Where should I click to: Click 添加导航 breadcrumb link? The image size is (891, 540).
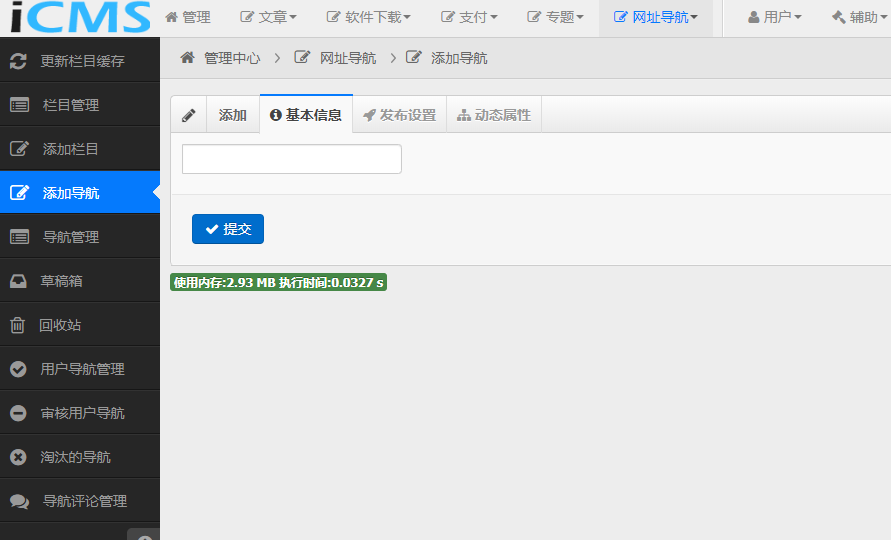[459, 58]
